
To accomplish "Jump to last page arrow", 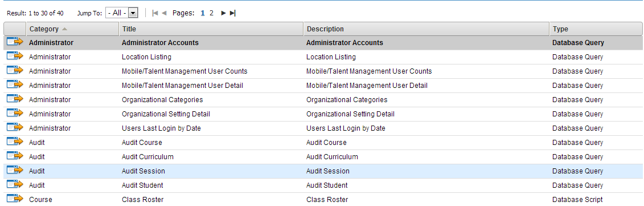I will (x=232, y=13).
